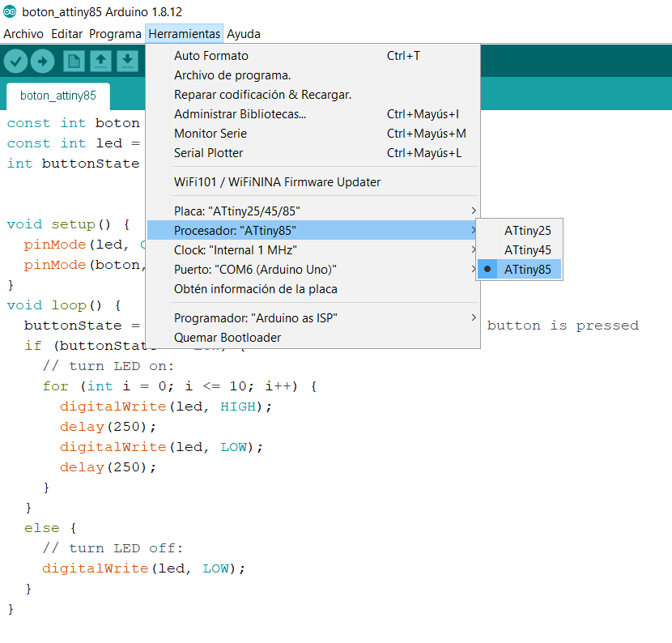Click the Open sketch up-arrow icon
The width and height of the screenshot is (672, 643).
point(100,61)
